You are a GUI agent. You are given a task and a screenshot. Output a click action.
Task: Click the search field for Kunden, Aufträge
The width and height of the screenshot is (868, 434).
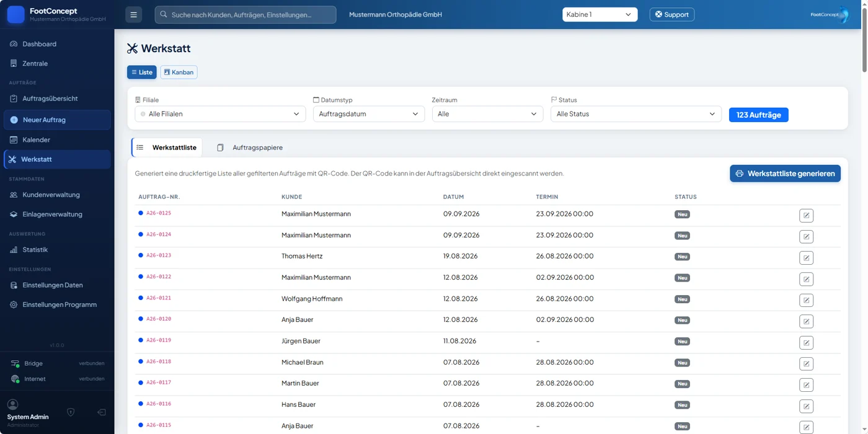pos(246,14)
